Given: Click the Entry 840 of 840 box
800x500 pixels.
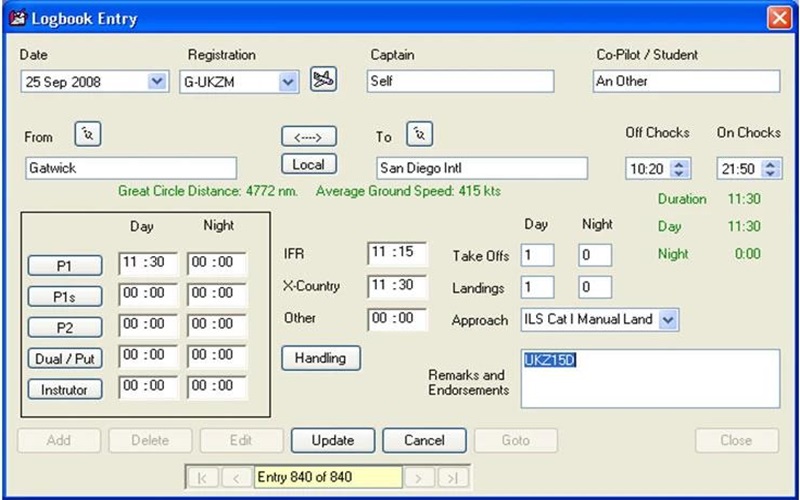Looking at the screenshot, I should [328, 478].
